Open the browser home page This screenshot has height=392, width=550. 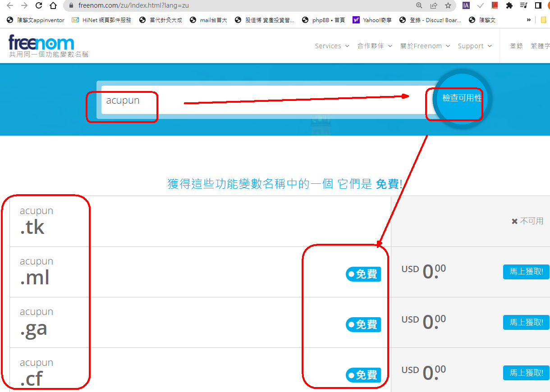tap(53, 5)
